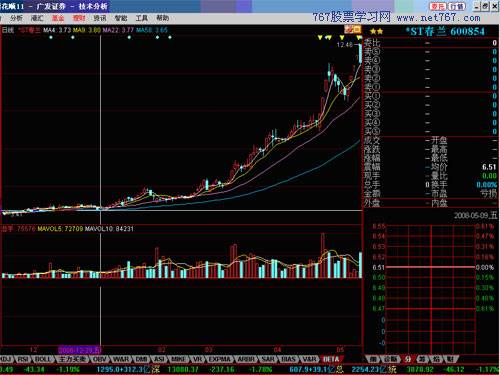Open the 分析 menu
The image size is (500, 375).
click(17, 18)
